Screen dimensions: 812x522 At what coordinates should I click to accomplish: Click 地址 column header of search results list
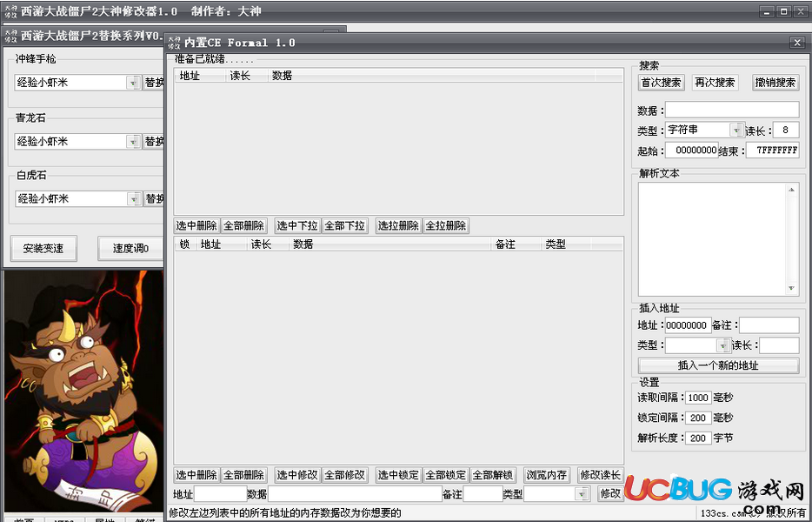(x=200, y=76)
